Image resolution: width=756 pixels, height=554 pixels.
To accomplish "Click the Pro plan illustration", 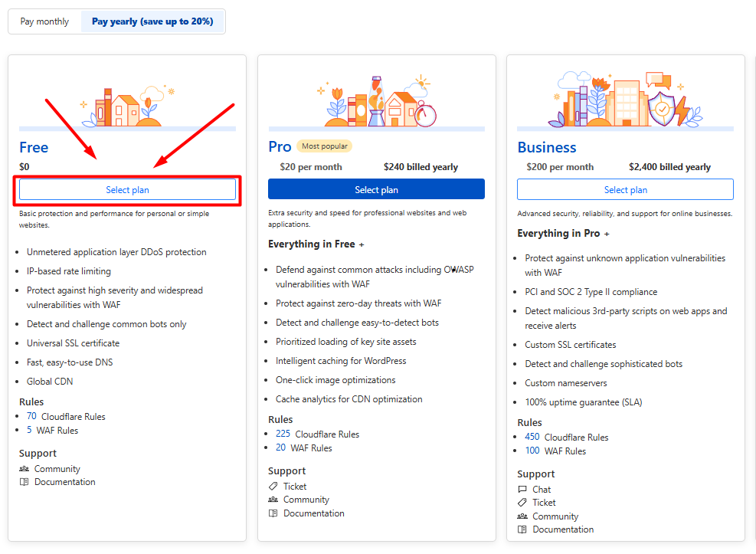I will click(x=377, y=101).
